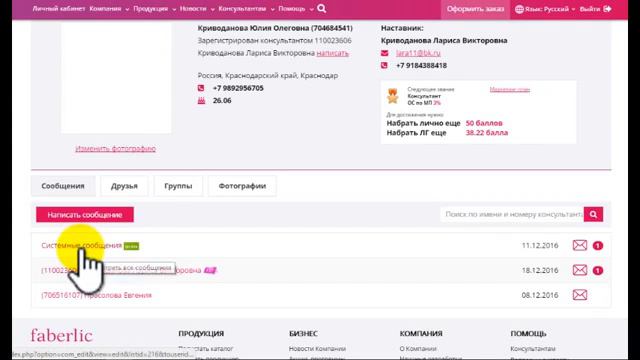Open Системные сообщения conversation

tap(82, 245)
